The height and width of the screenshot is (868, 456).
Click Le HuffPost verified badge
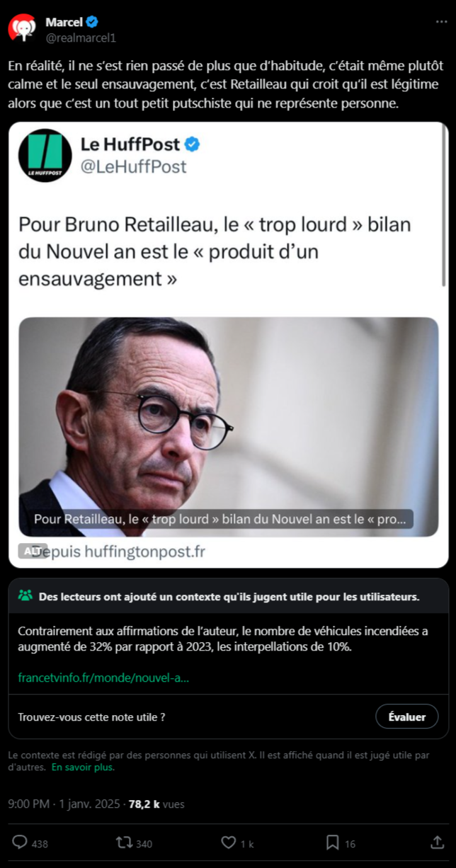coord(192,144)
